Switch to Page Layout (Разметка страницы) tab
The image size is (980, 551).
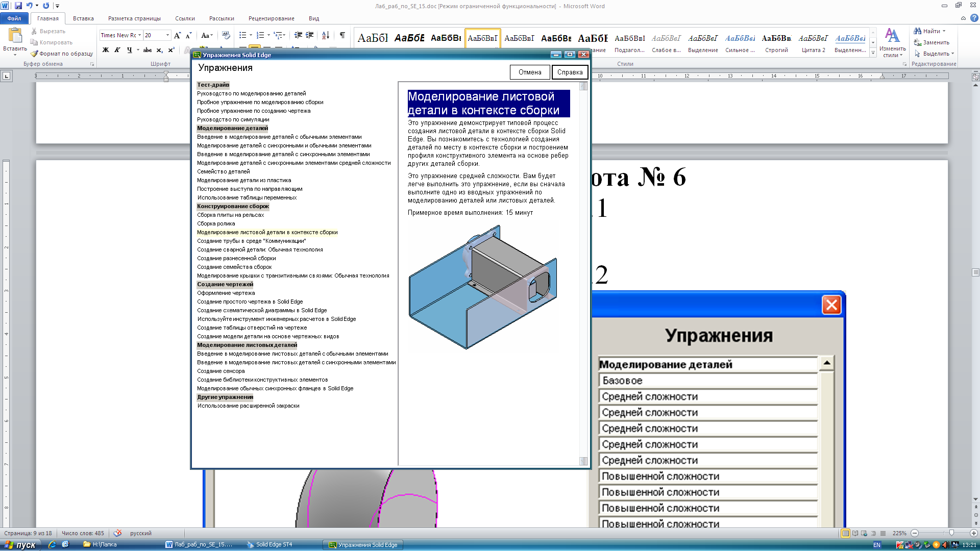(134, 18)
